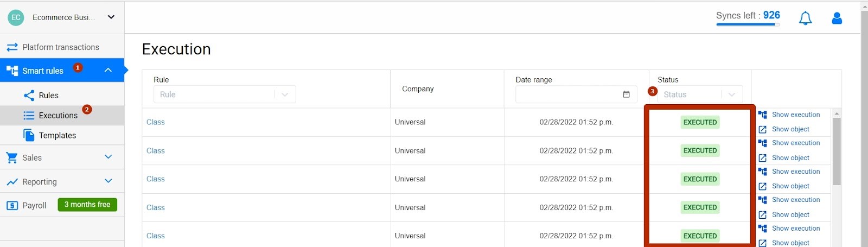This screenshot has width=868, height=247.
Task: Click the Reporting chart icon
Action: 12,182
